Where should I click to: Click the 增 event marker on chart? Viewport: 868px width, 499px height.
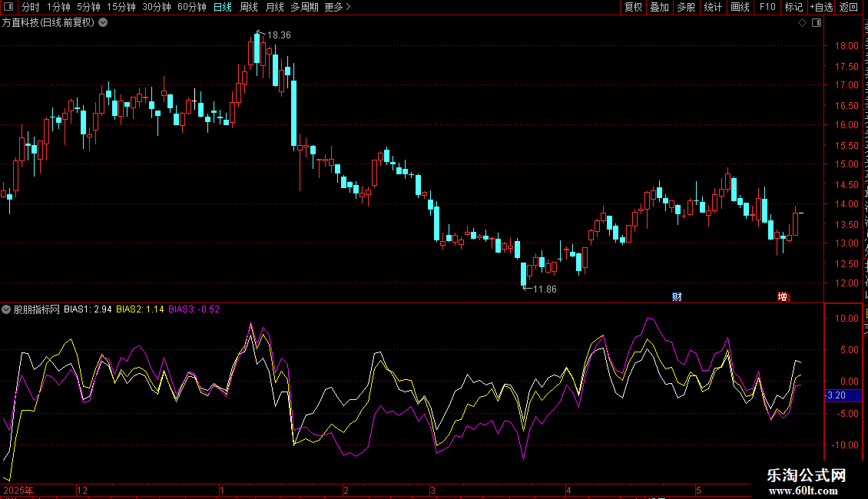tap(783, 297)
